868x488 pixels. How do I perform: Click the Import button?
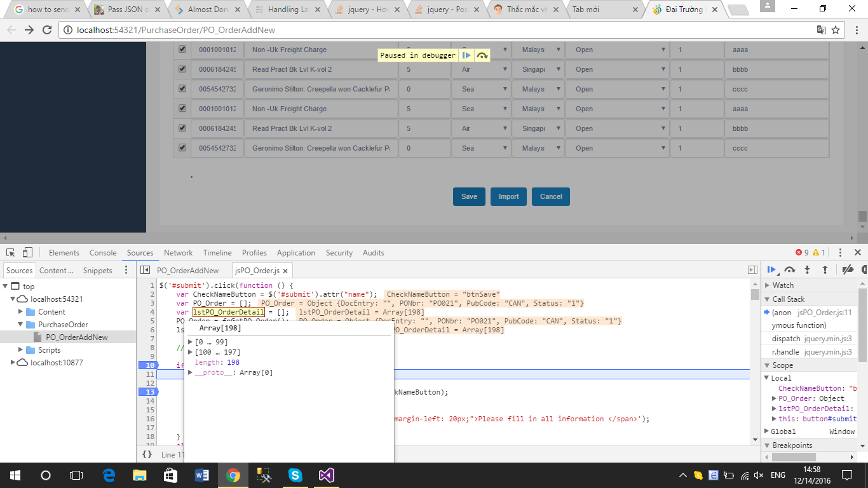pyautogui.click(x=508, y=196)
